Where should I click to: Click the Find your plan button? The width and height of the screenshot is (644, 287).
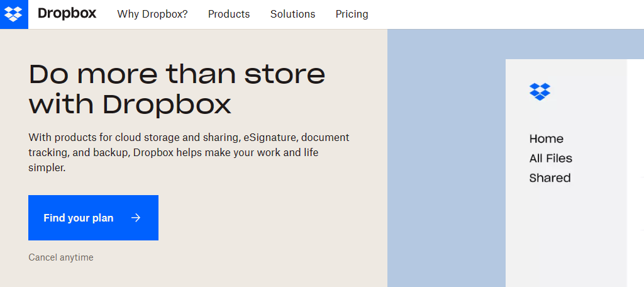93,218
